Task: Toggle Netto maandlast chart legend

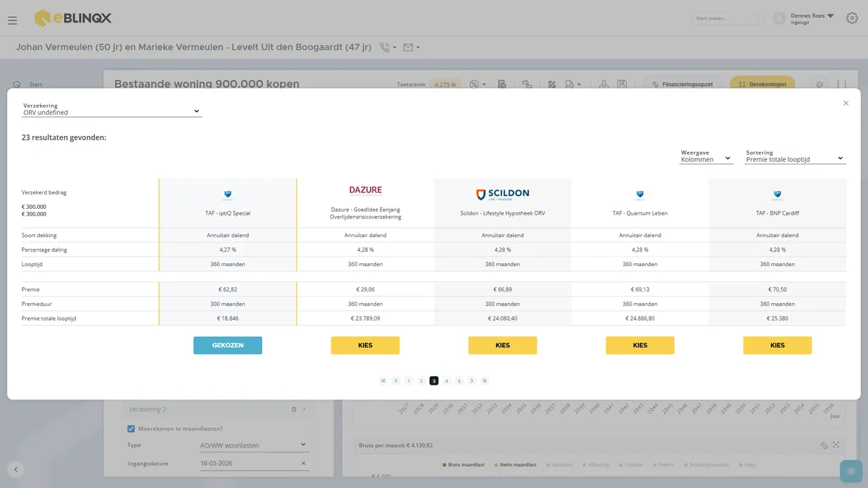Action: [514, 465]
